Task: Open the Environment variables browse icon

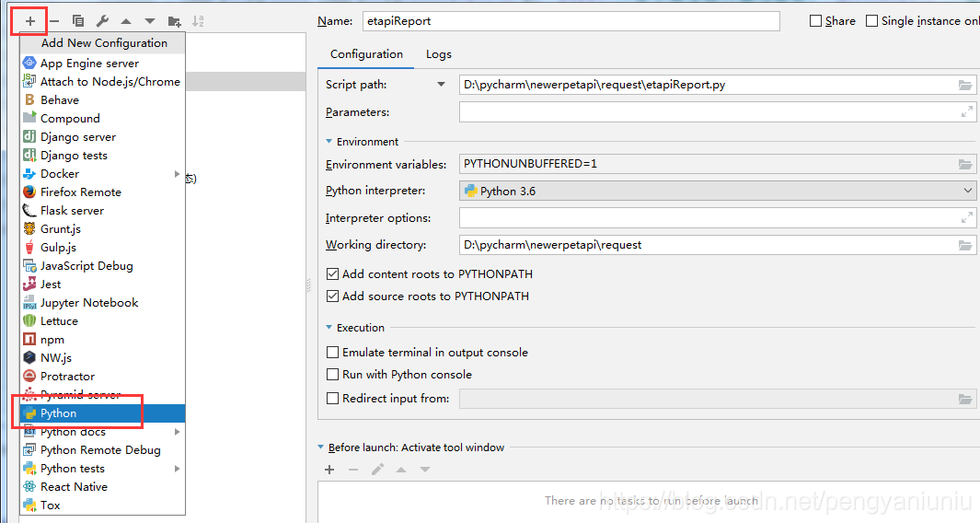Action: [965, 164]
